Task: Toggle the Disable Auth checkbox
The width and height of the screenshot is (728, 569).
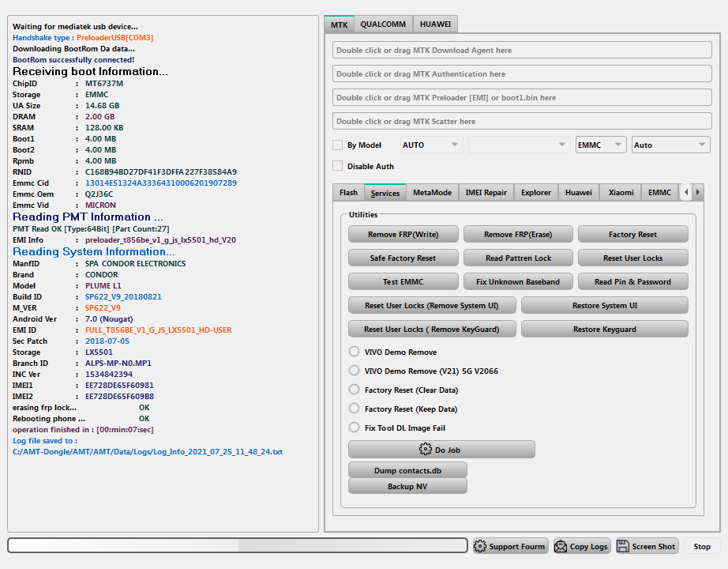Action: [x=338, y=166]
